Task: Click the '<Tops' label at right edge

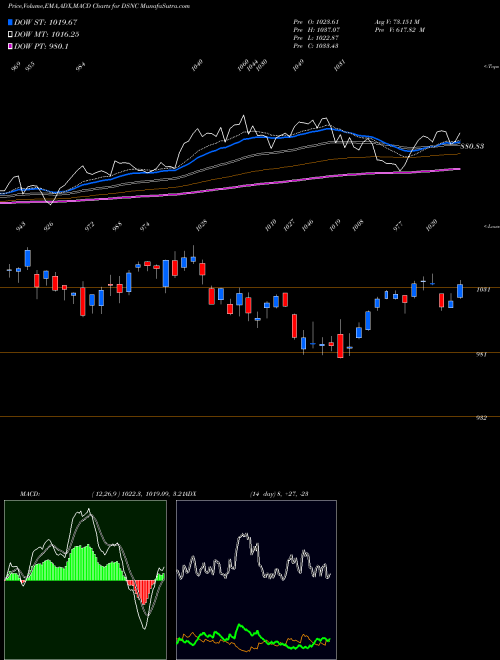Action: tap(491, 67)
